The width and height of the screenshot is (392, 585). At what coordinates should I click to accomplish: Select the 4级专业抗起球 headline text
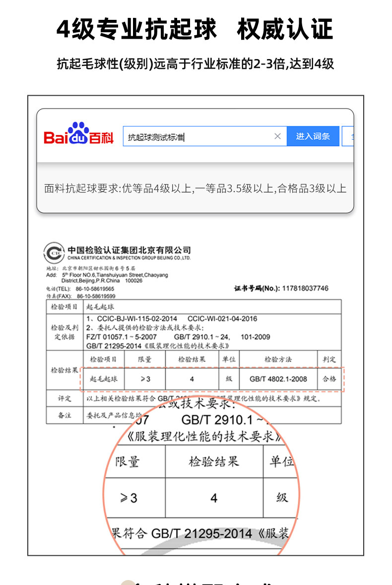[136, 29]
